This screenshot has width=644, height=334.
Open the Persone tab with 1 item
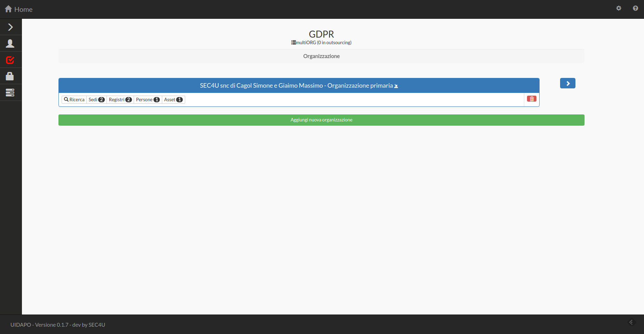pyautogui.click(x=148, y=100)
